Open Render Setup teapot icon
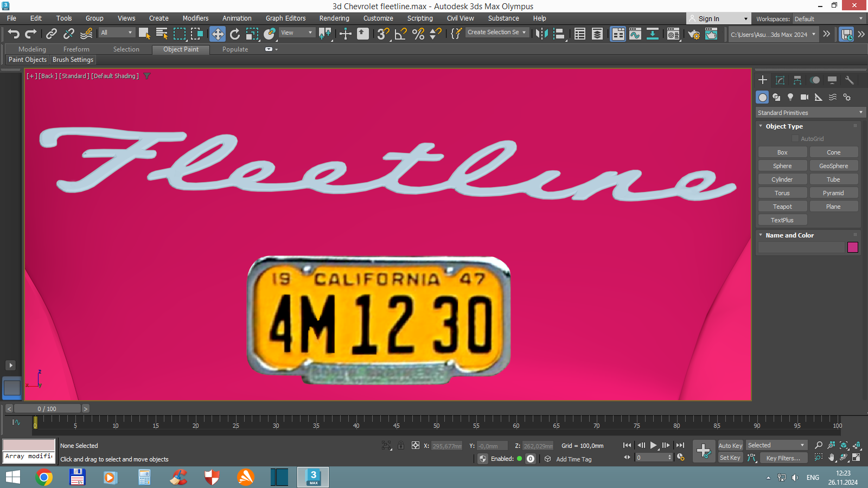This screenshot has width=868, height=488. point(694,34)
